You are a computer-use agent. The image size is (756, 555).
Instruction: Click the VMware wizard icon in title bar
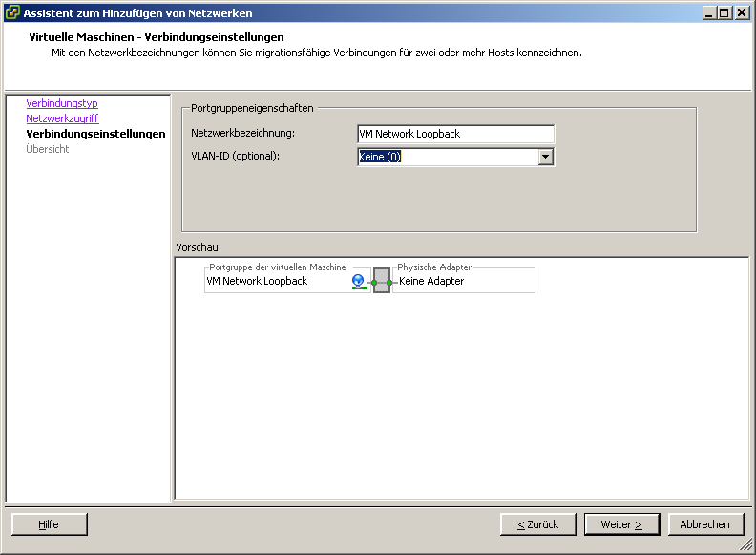pyautogui.click(x=12, y=12)
